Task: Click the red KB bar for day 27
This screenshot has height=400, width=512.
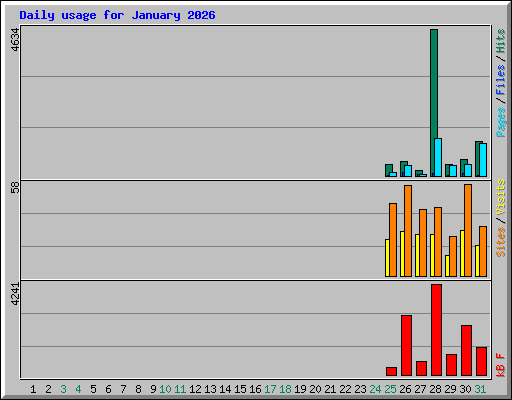Action: click(421, 368)
